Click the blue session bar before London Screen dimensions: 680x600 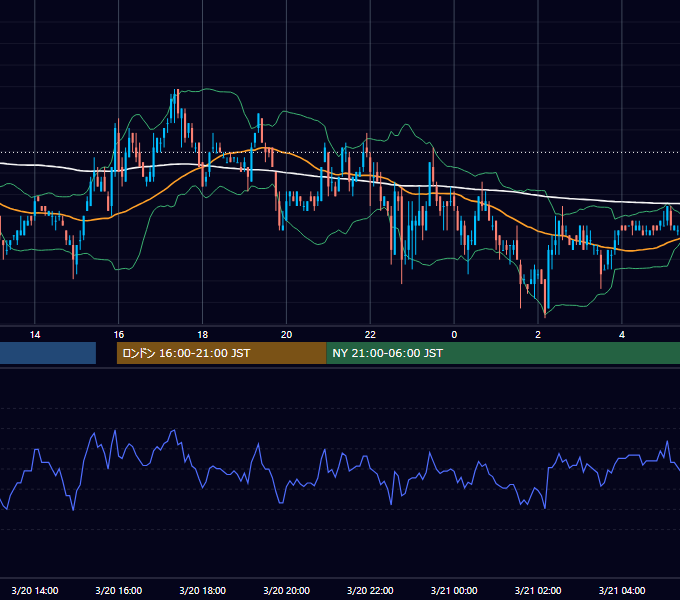tap(48, 353)
